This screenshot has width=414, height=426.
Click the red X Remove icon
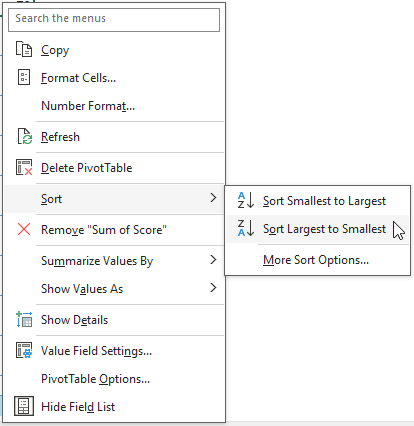tap(24, 229)
